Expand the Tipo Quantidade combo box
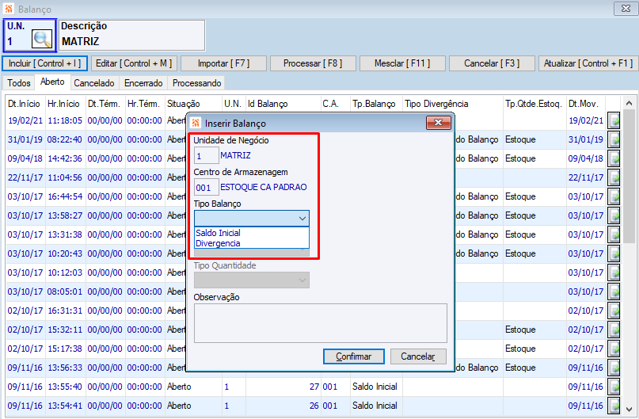 coord(252,280)
